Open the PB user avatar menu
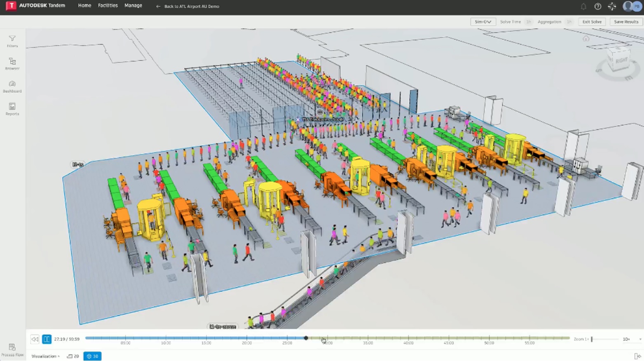The height and width of the screenshot is (361, 644). tap(637, 6)
